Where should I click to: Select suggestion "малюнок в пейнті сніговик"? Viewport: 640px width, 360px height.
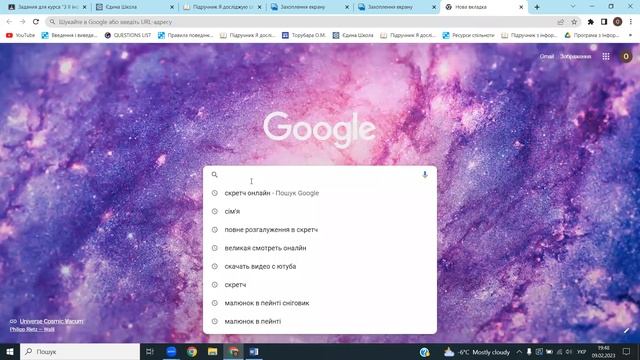[320, 303]
